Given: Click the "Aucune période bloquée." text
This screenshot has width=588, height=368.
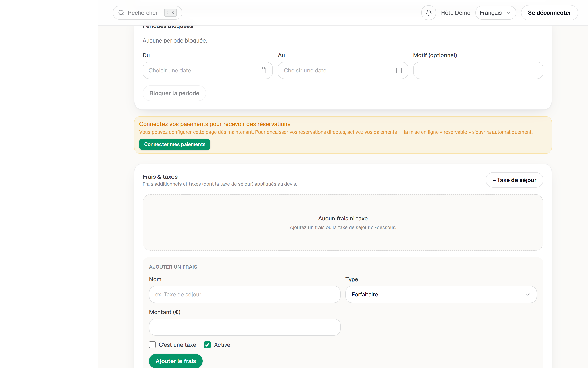Looking at the screenshot, I should (x=175, y=41).
